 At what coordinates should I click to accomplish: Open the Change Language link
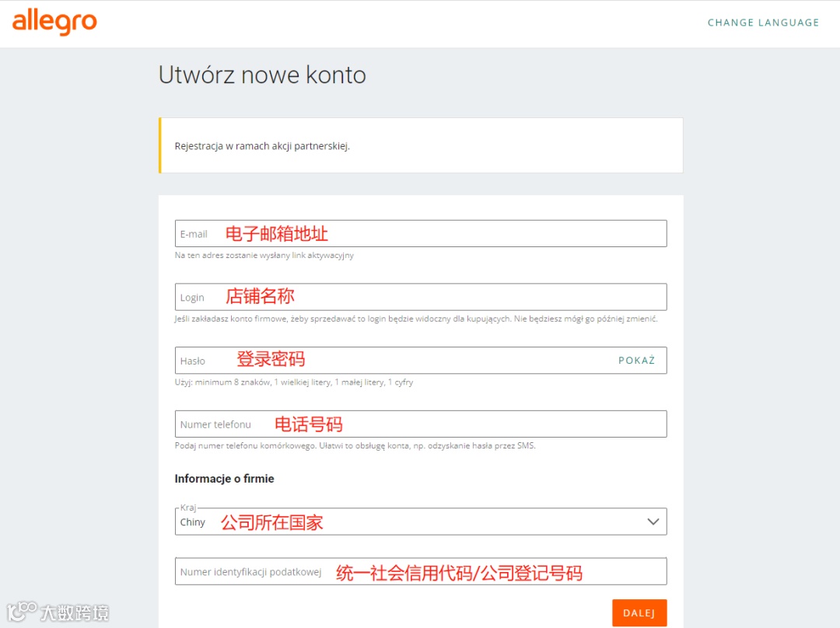coord(763,23)
